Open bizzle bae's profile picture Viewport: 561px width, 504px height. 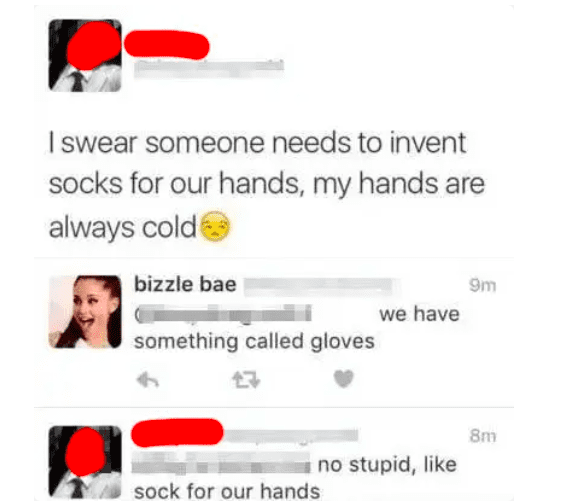coord(85,312)
